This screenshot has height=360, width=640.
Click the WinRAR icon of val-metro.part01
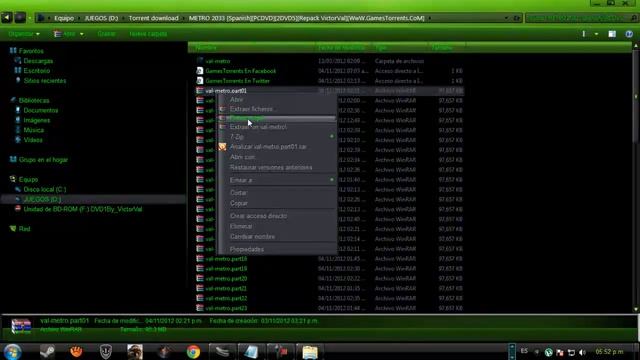[200, 91]
